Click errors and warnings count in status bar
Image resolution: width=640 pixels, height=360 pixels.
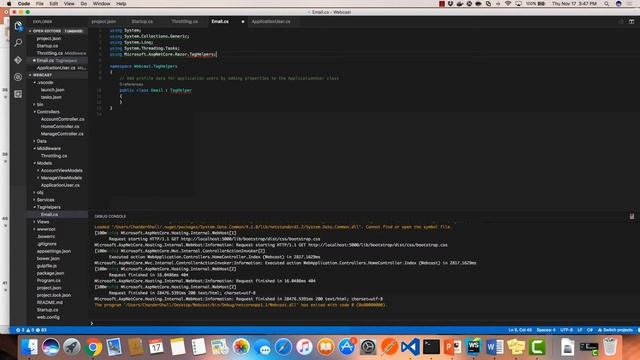(31, 330)
